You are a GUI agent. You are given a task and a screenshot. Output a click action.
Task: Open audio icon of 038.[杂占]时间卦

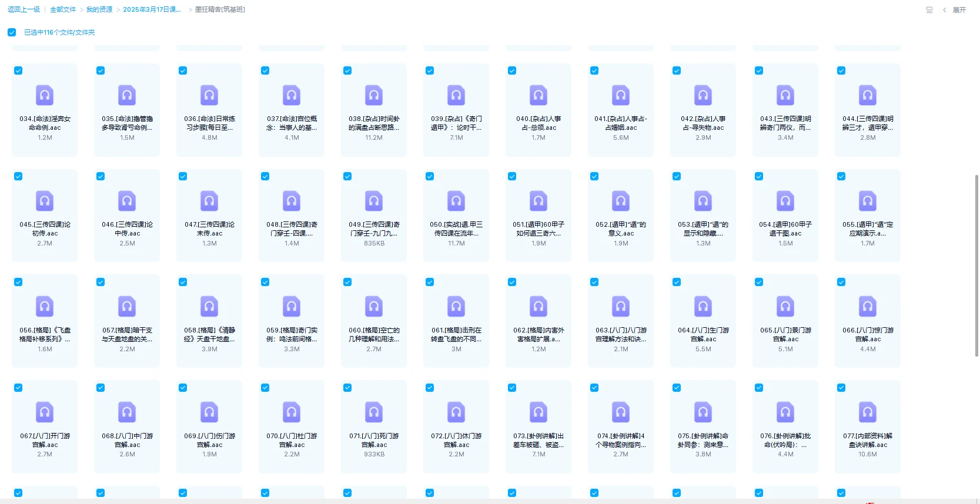(374, 95)
